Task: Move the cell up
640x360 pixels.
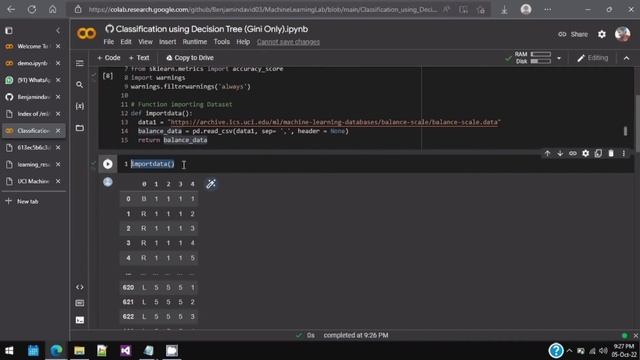Action: 547,153
